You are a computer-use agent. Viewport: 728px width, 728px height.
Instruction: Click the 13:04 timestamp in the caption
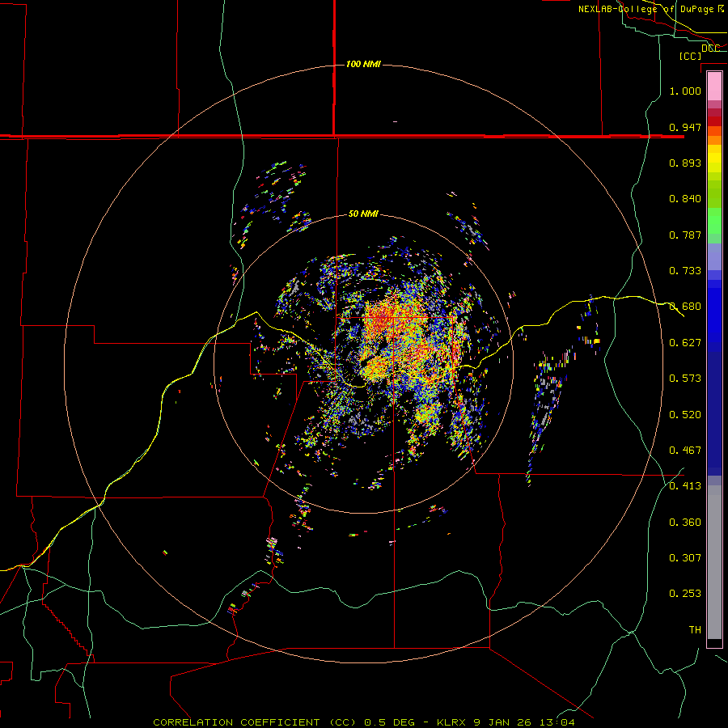pyautogui.click(x=558, y=722)
